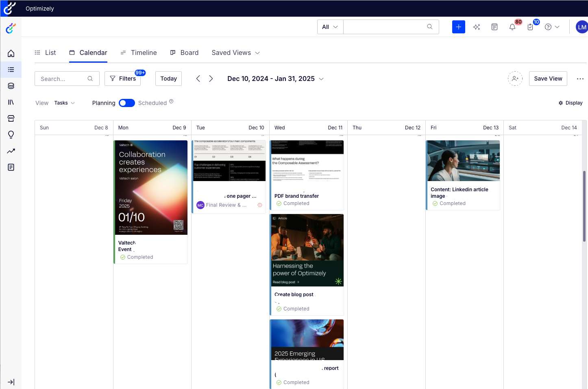This screenshot has height=389, width=588.
Task: Click the Dec 13 Fri column header
Action: coord(465,128)
